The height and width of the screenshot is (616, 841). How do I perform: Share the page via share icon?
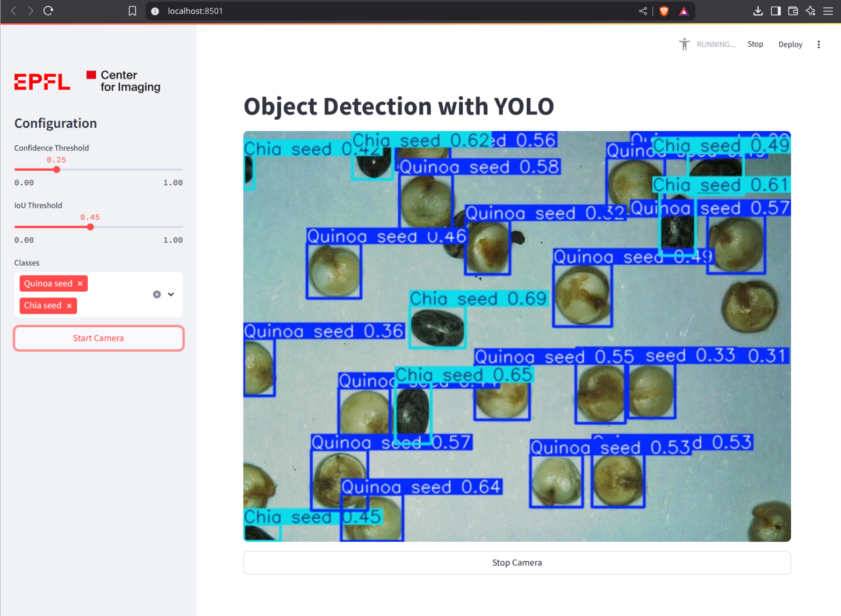643,11
